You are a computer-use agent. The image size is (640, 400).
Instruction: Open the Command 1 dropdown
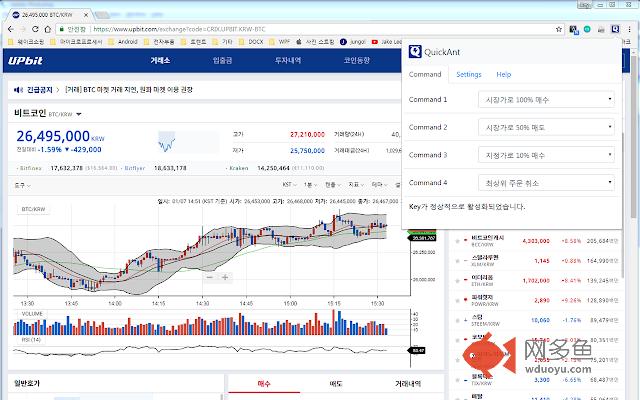546,100
